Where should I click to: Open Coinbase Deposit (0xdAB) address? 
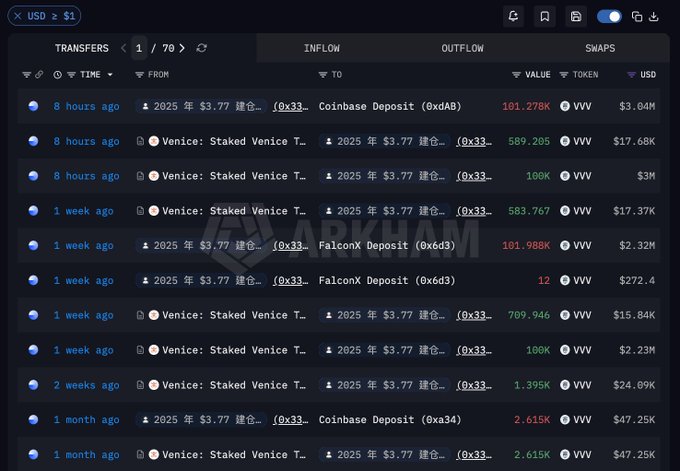390,106
